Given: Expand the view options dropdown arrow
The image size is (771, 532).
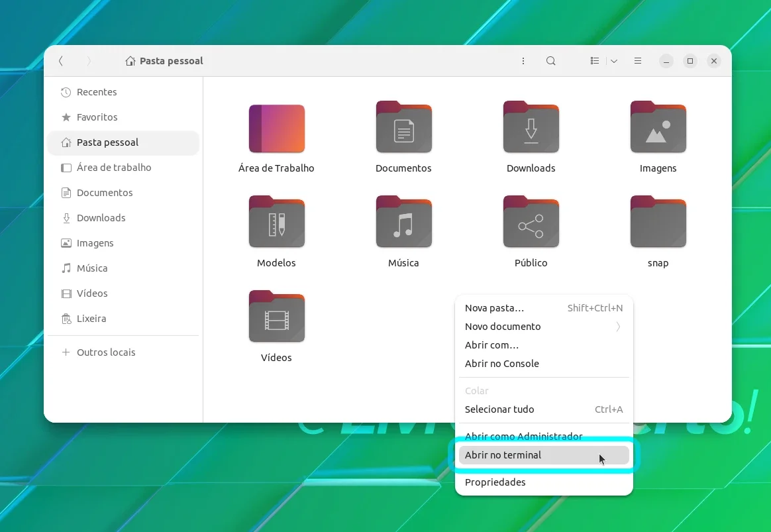Looking at the screenshot, I should point(613,61).
